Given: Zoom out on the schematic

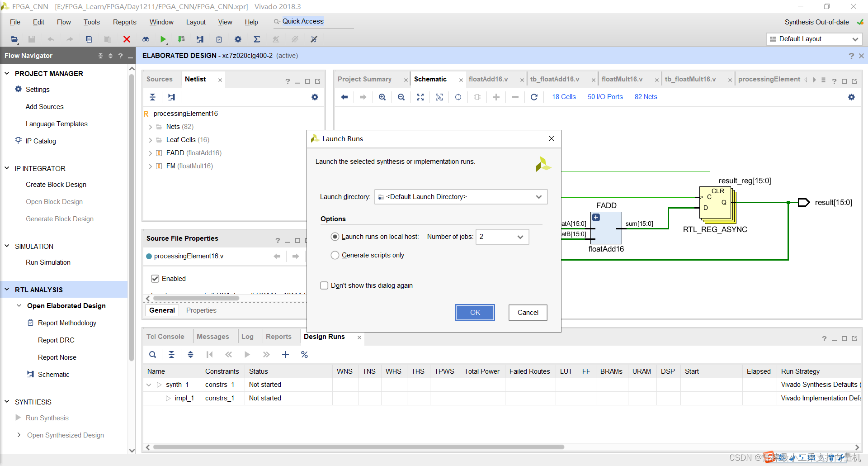Looking at the screenshot, I should click(x=401, y=97).
